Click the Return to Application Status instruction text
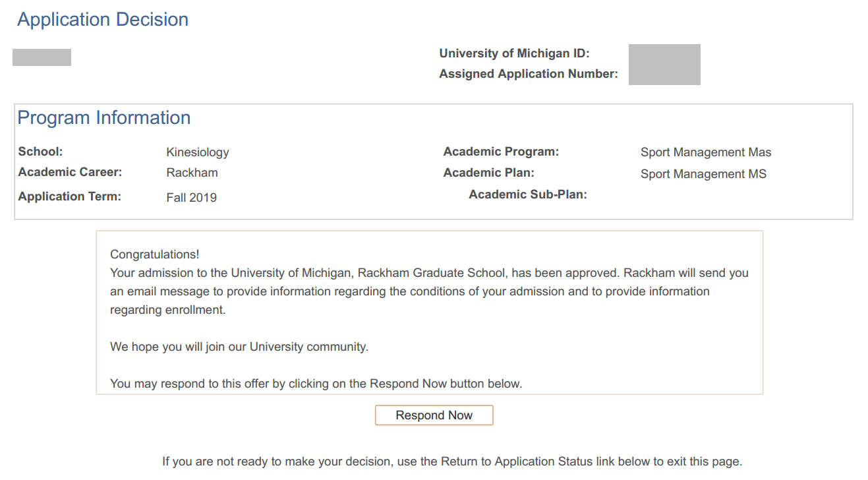 click(x=452, y=462)
